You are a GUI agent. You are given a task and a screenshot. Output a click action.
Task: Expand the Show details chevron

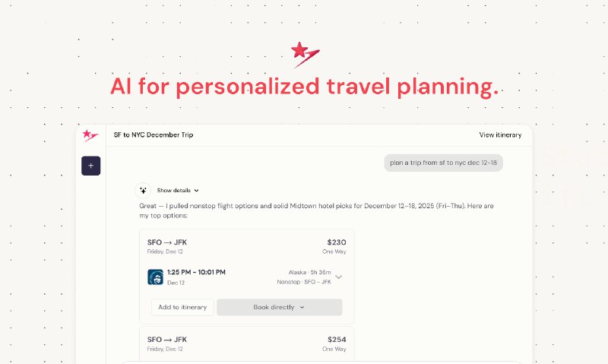pos(197,190)
